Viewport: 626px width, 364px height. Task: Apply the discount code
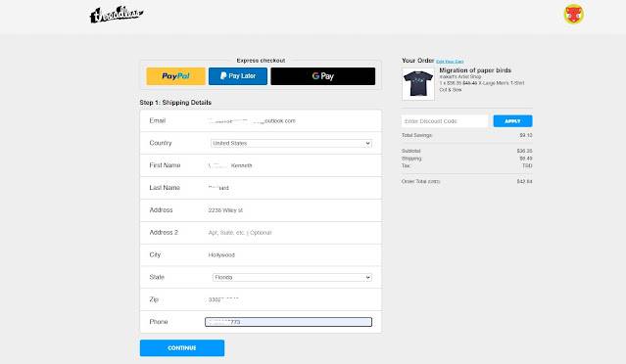point(512,121)
